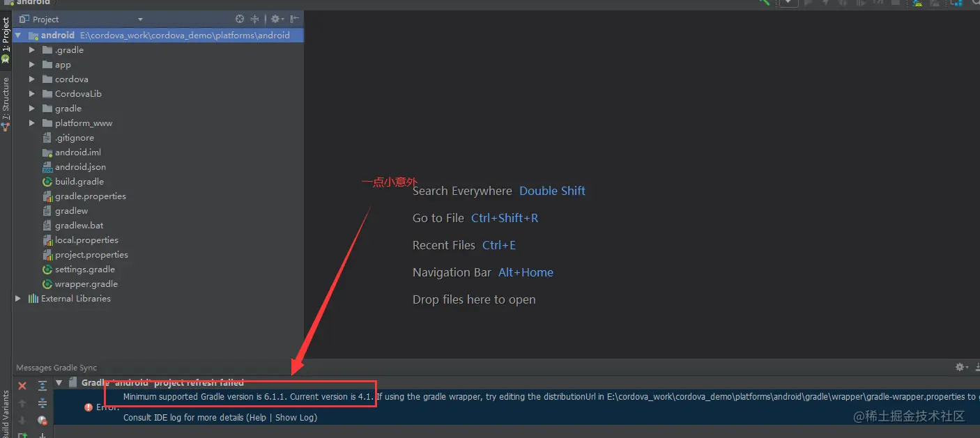The height and width of the screenshot is (438, 980).
Task: Hide the Project panel with the hide icon
Action: tap(295, 19)
